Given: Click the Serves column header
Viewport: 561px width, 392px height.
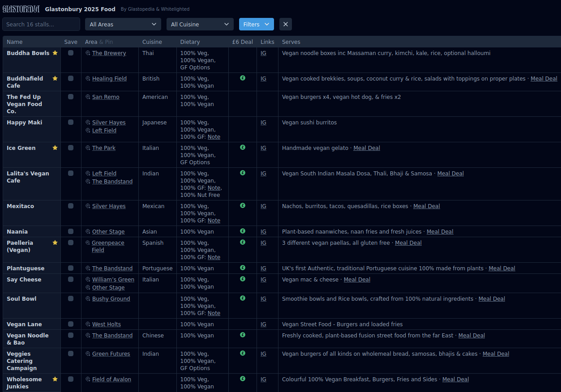Looking at the screenshot, I should 291,42.
